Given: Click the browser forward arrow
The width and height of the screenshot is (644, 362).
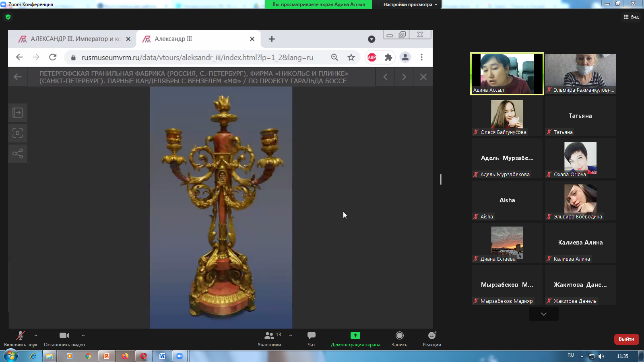Looking at the screenshot, I should click(x=36, y=57).
